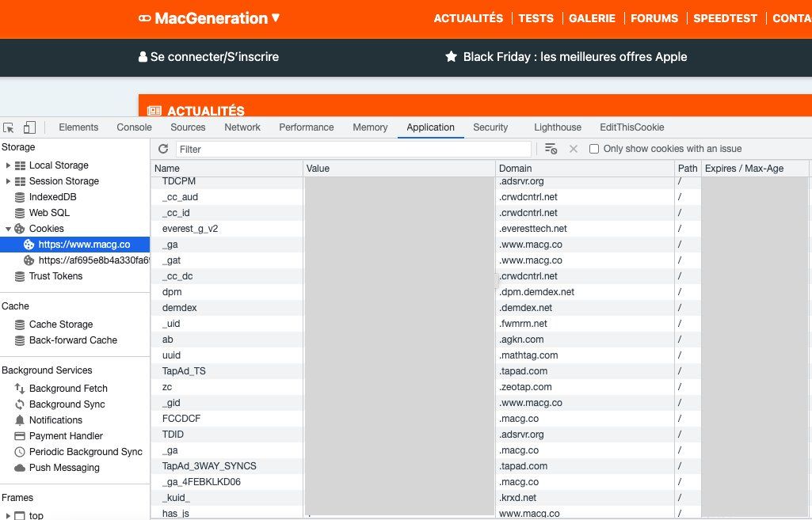Switch to the Sources tab
The height and width of the screenshot is (520, 812).
[x=188, y=127]
